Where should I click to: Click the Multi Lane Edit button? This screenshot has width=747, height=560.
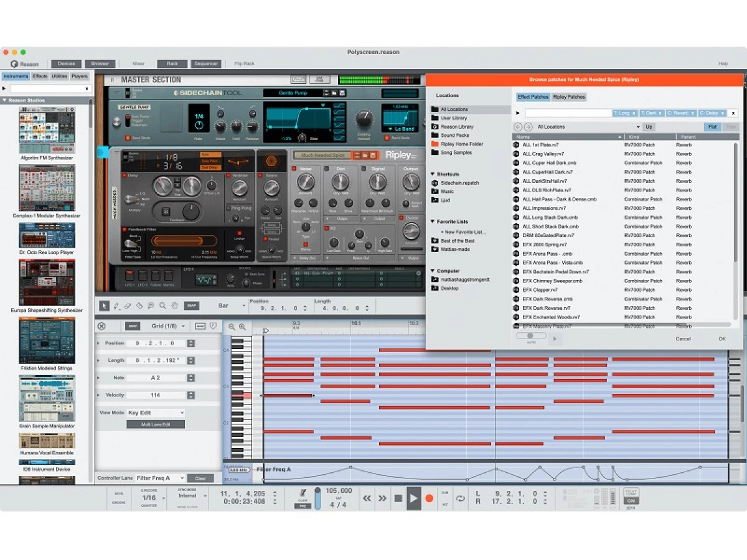point(155,424)
